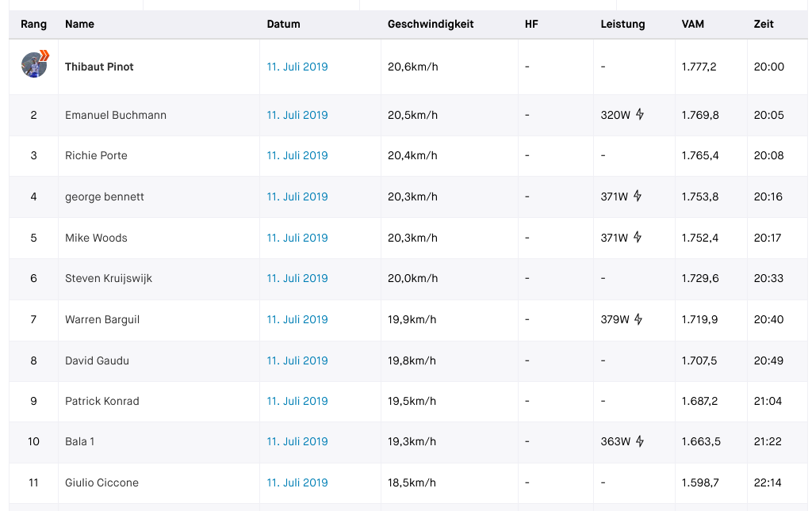Click bolt icon next to 363W
812x511 pixels.
pos(640,441)
